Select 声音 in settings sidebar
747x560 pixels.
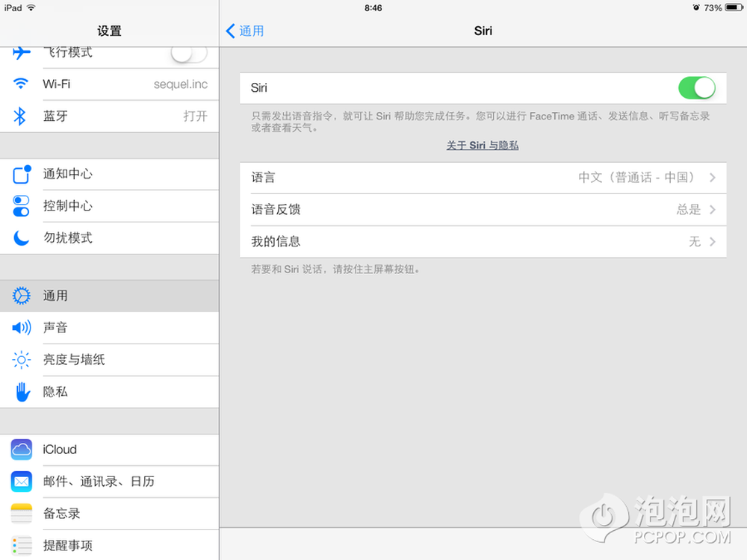110,328
